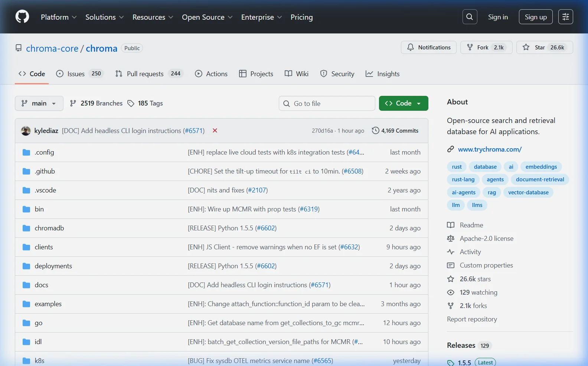588x366 pixels.
Task: Click the Notifications button
Action: (x=429, y=47)
